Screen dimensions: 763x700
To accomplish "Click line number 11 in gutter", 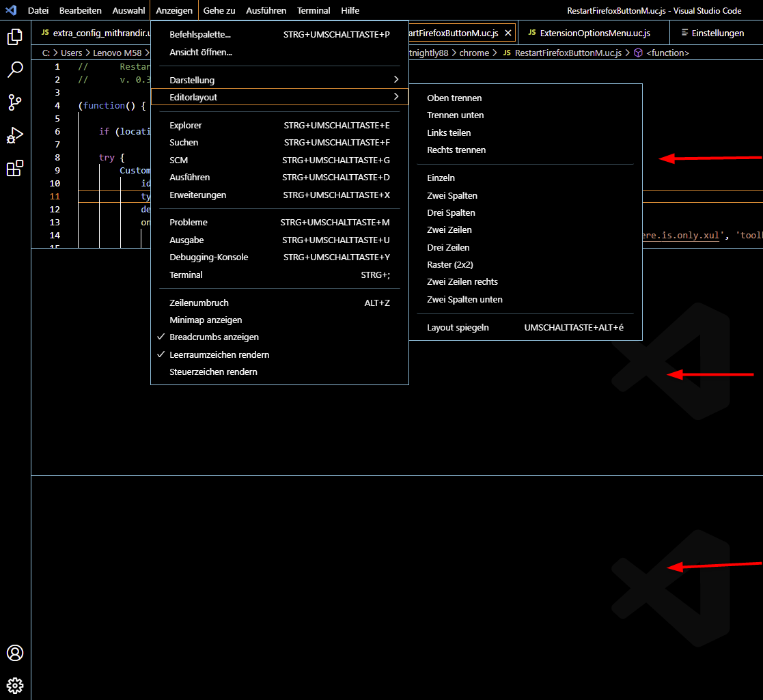I will [55, 196].
